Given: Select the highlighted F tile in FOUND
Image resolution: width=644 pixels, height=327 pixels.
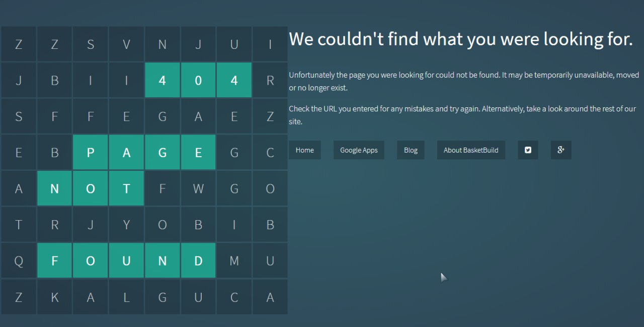Looking at the screenshot, I should [x=54, y=261].
